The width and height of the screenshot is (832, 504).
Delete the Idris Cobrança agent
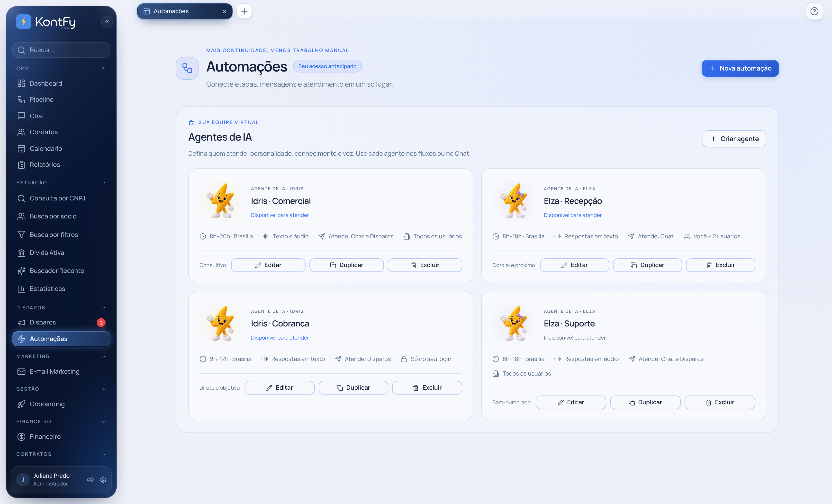[x=427, y=387]
